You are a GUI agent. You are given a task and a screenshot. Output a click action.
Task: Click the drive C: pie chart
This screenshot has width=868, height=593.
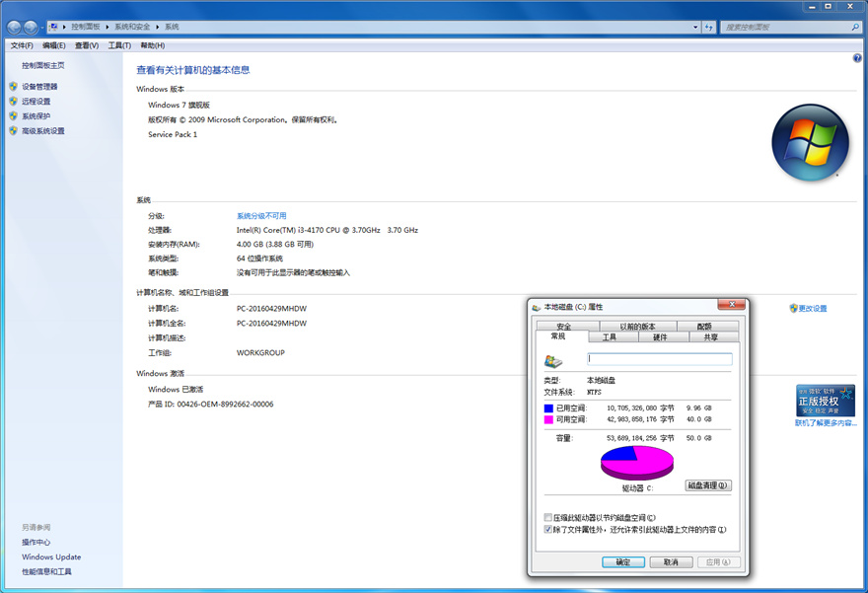point(637,463)
